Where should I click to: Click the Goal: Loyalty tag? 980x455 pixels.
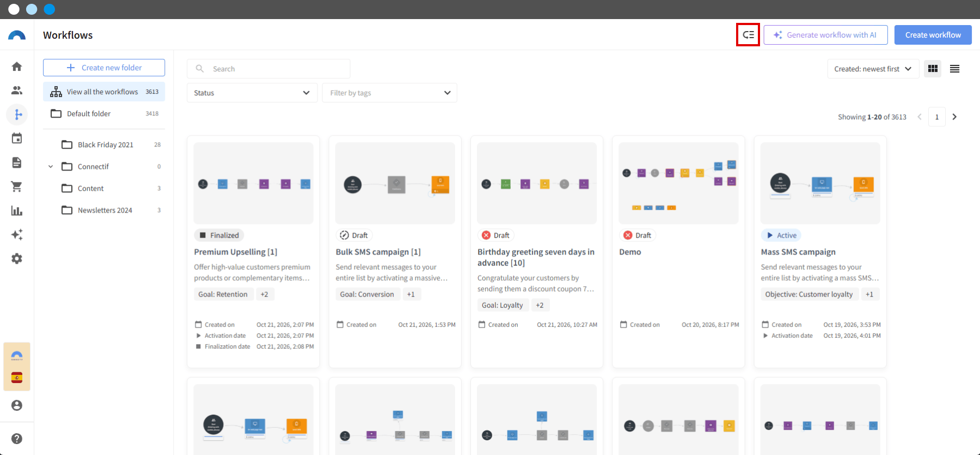pyautogui.click(x=502, y=305)
